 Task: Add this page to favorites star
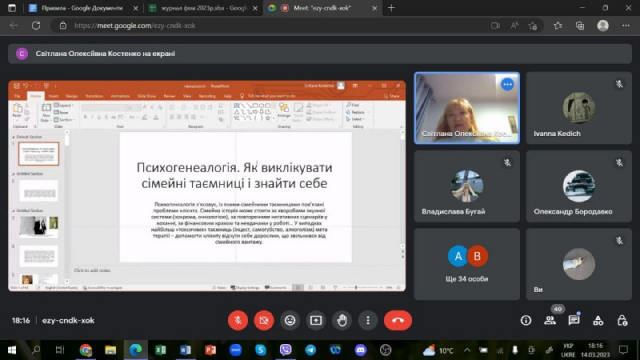[532, 26]
